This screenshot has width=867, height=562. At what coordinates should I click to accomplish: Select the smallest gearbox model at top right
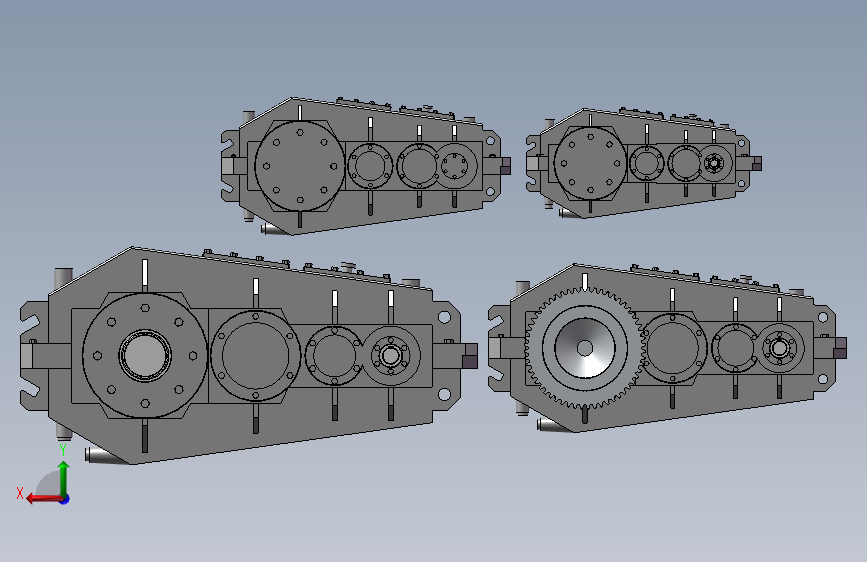pyautogui.click(x=644, y=163)
